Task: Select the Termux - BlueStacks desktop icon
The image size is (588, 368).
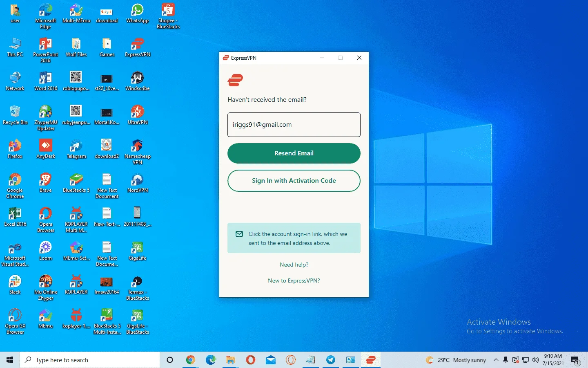Action: (138, 288)
